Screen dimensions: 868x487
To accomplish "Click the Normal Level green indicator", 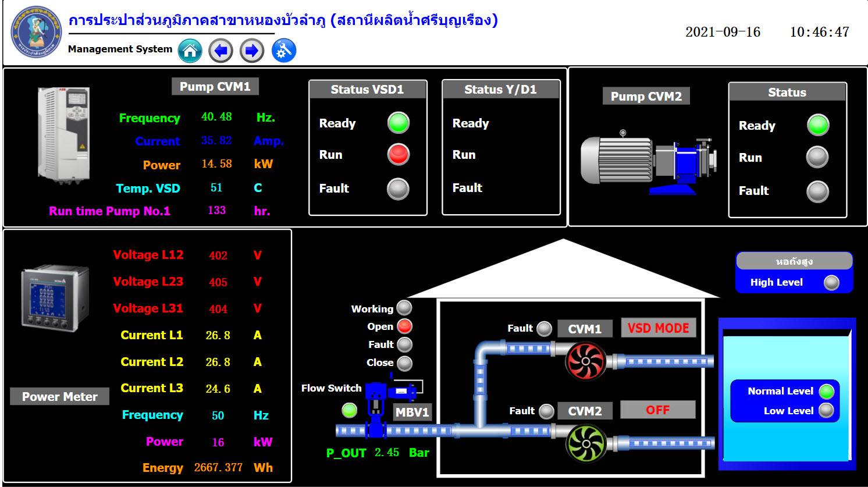I will (826, 392).
